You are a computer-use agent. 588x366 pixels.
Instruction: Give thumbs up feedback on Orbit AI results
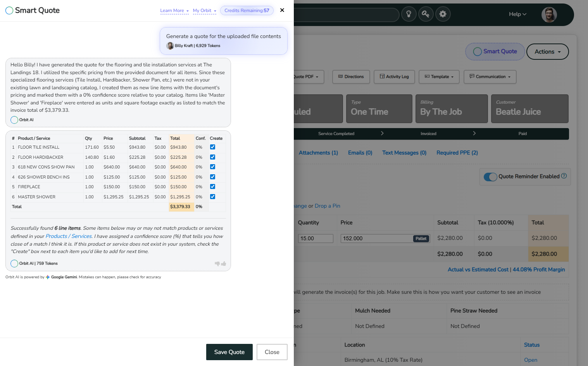[224, 264]
